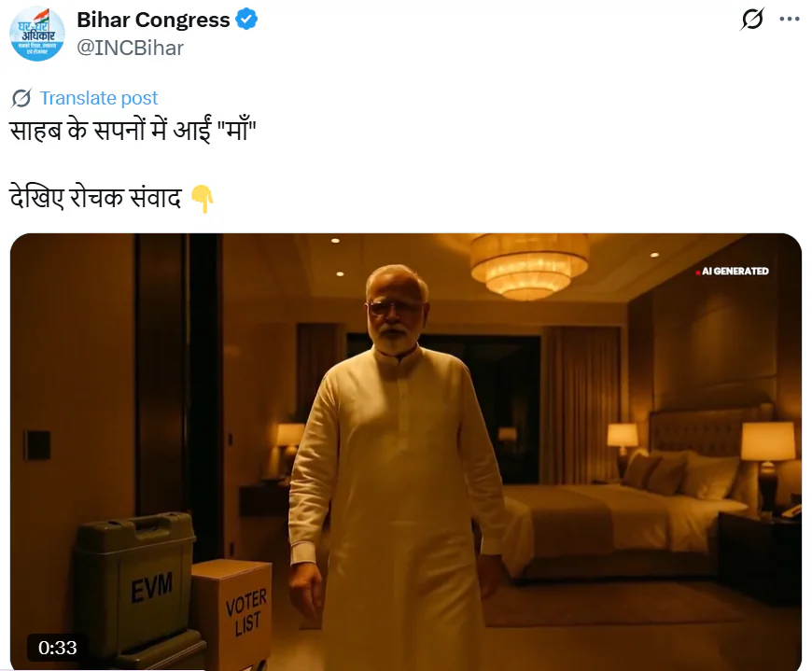Click the man in white kurta in the video
Viewport: 812px width, 671px height.
[396, 466]
